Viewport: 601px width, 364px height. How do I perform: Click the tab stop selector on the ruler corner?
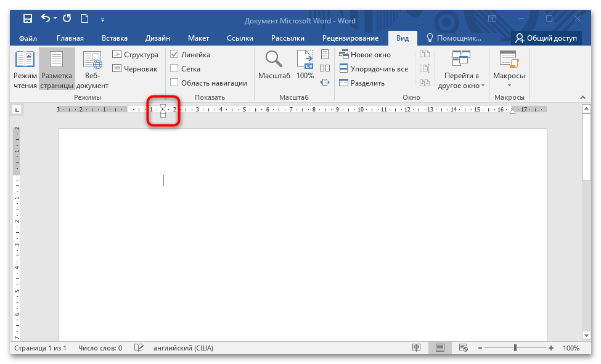17,110
